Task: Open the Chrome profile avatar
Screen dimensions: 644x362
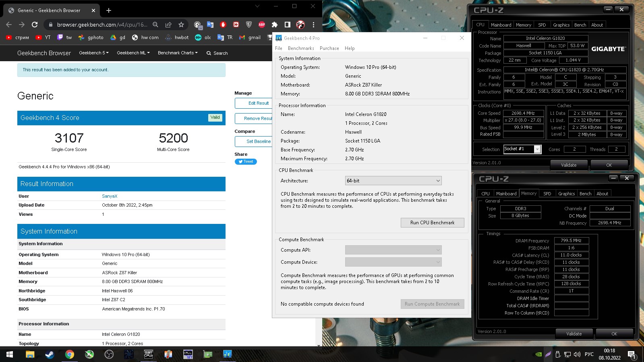Action: click(x=300, y=25)
